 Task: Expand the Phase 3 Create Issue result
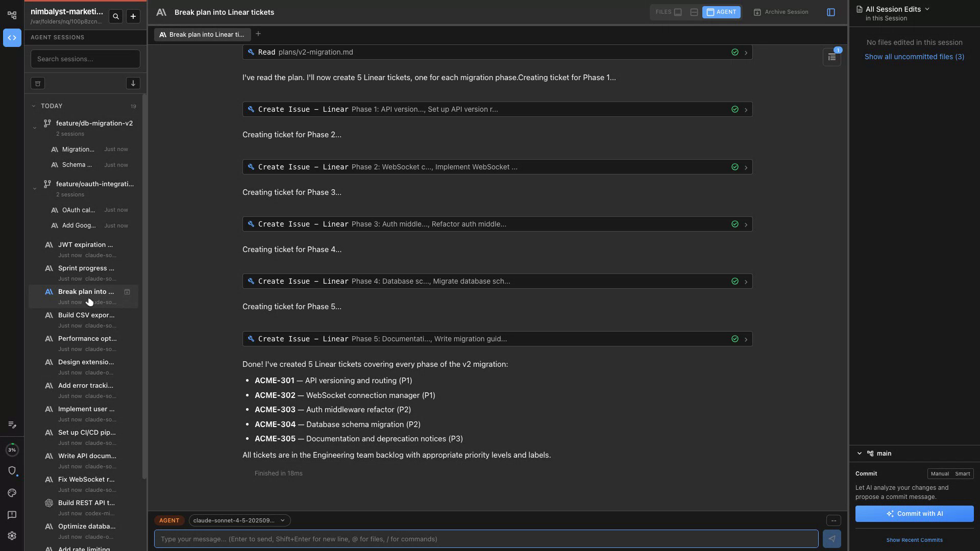(746, 225)
